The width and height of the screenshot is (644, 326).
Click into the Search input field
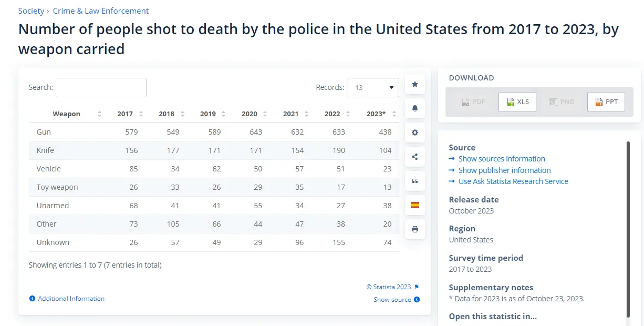click(101, 87)
